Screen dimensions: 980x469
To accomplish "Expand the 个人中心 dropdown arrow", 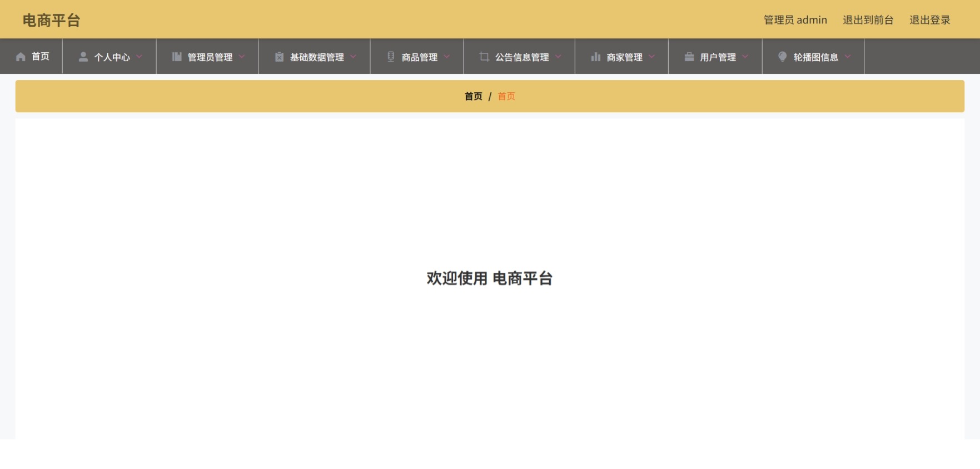I will (x=139, y=57).
